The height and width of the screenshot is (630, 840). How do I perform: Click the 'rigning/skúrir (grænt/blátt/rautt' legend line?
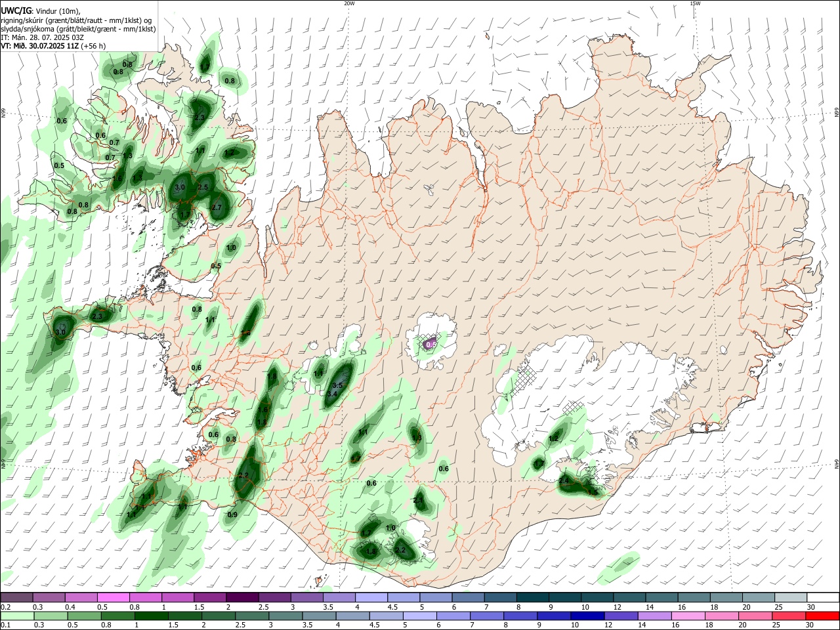(x=76, y=20)
